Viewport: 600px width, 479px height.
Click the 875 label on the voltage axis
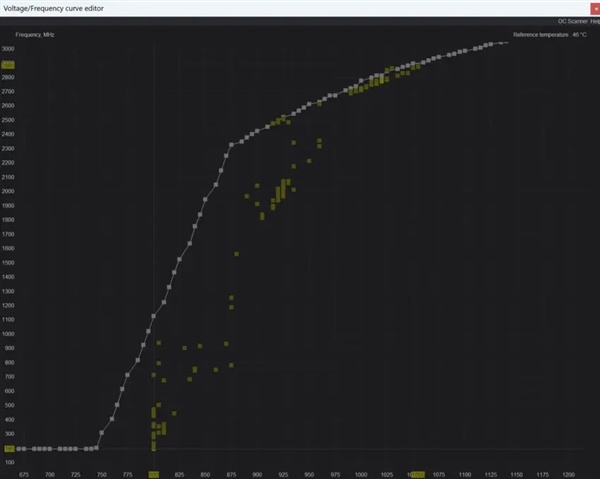click(x=232, y=474)
